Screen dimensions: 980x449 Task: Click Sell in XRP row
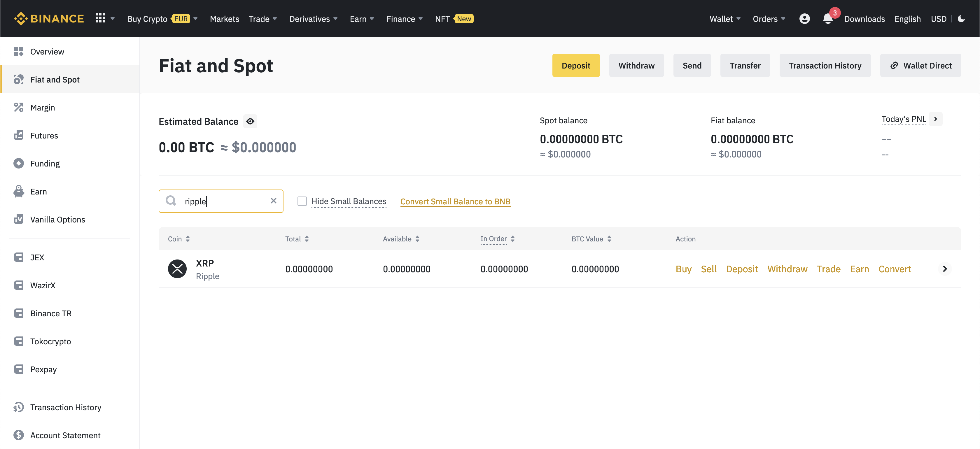[708, 269]
